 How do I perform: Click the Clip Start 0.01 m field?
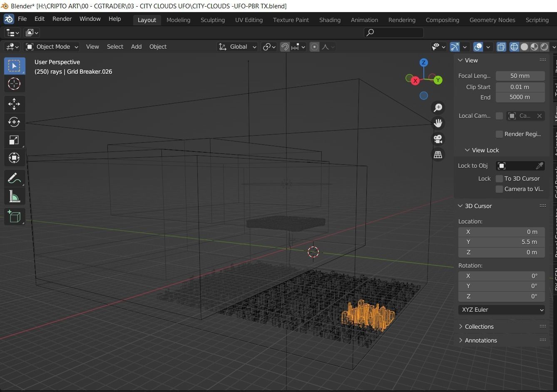pyautogui.click(x=520, y=87)
